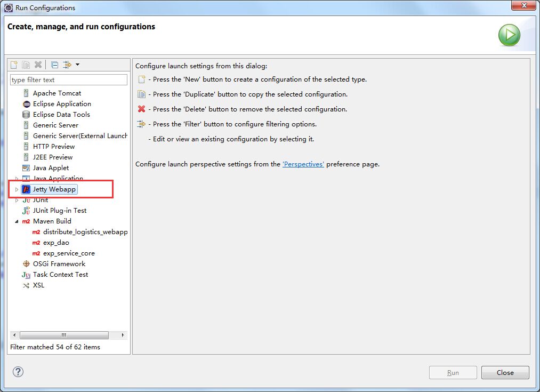Click m2 icon beside exp_dao
Screen dimensions: 540x392
pyautogui.click(x=36, y=243)
